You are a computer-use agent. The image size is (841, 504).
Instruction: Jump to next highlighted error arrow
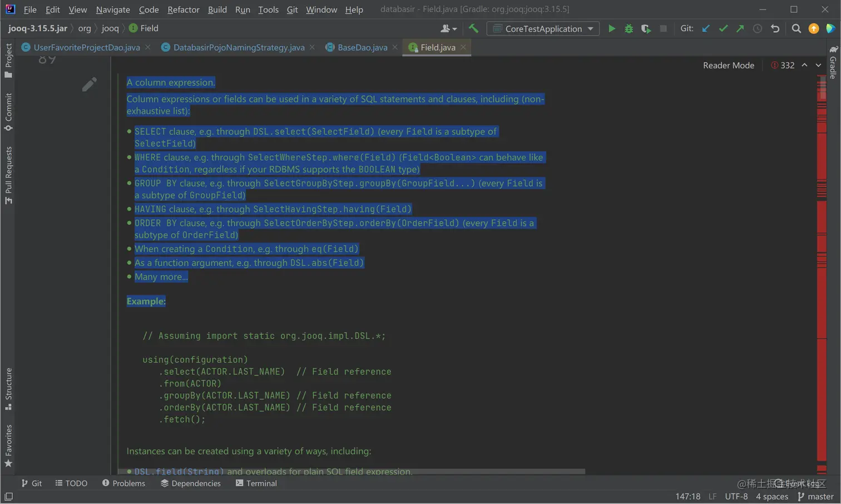click(x=818, y=65)
